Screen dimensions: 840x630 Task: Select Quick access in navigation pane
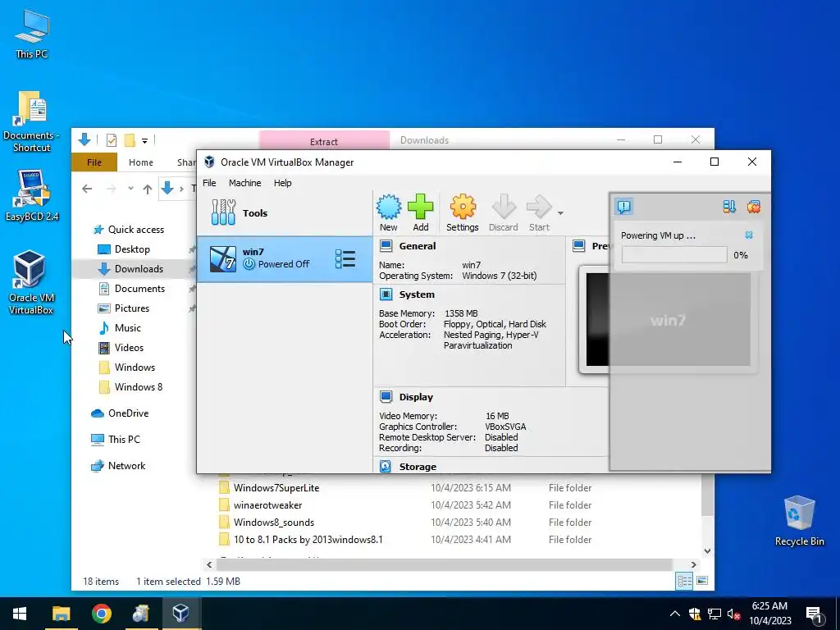pyautogui.click(x=136, y=230)
